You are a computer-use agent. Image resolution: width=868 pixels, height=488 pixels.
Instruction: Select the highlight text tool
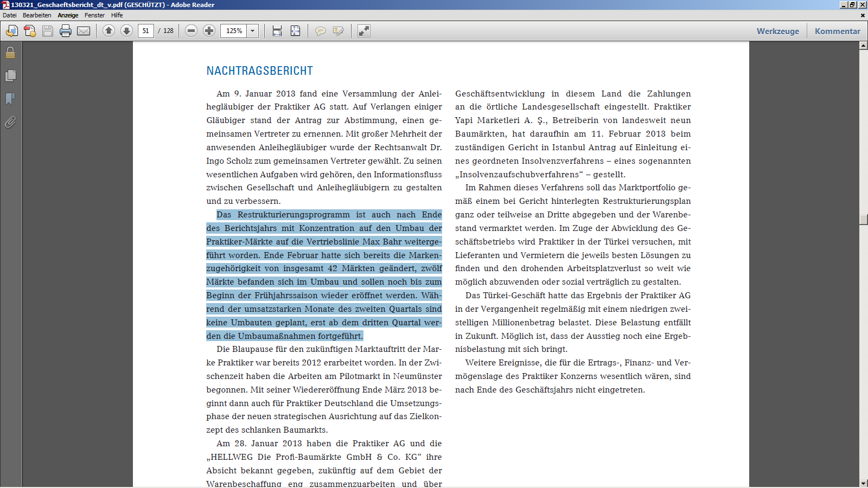(339, 31)
